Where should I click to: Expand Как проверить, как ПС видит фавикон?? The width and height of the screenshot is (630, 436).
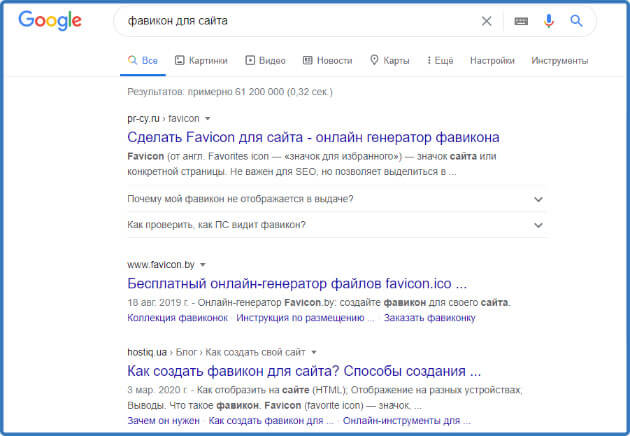(337, 225)
